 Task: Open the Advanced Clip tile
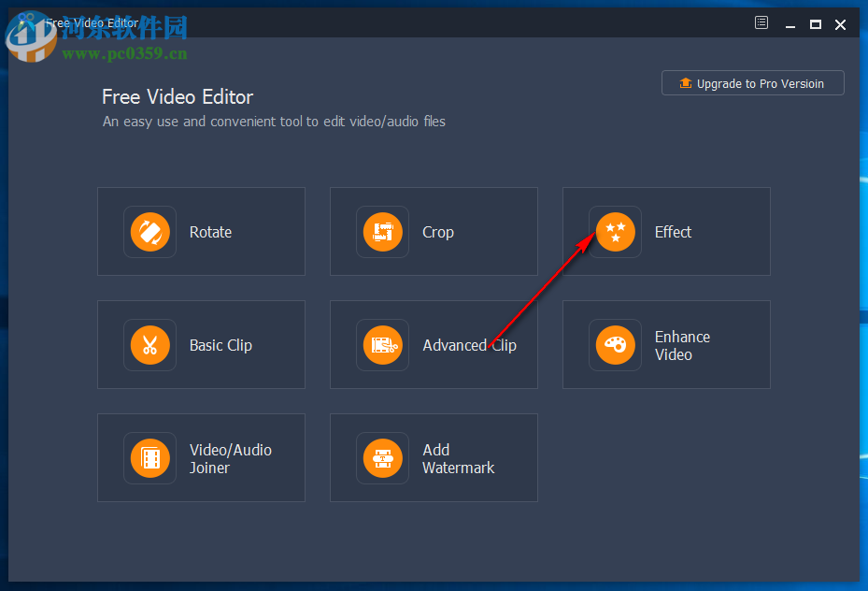click(x=434, y=345)
